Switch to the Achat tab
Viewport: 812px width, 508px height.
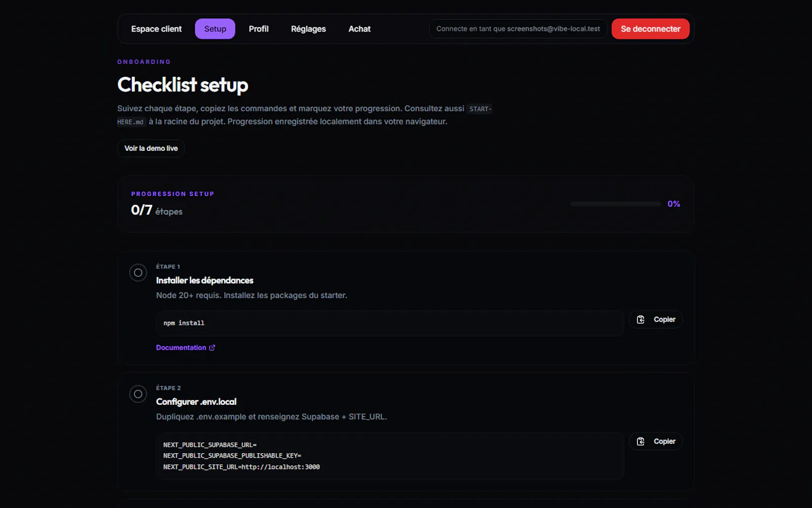coord(359,29)
